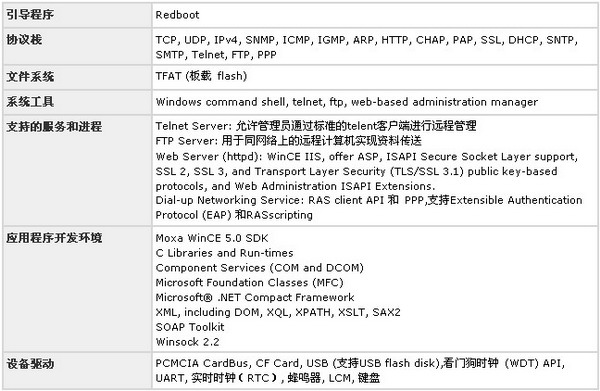
Task: Click the Telnet Server description line
Action: [x=316, y=126]
